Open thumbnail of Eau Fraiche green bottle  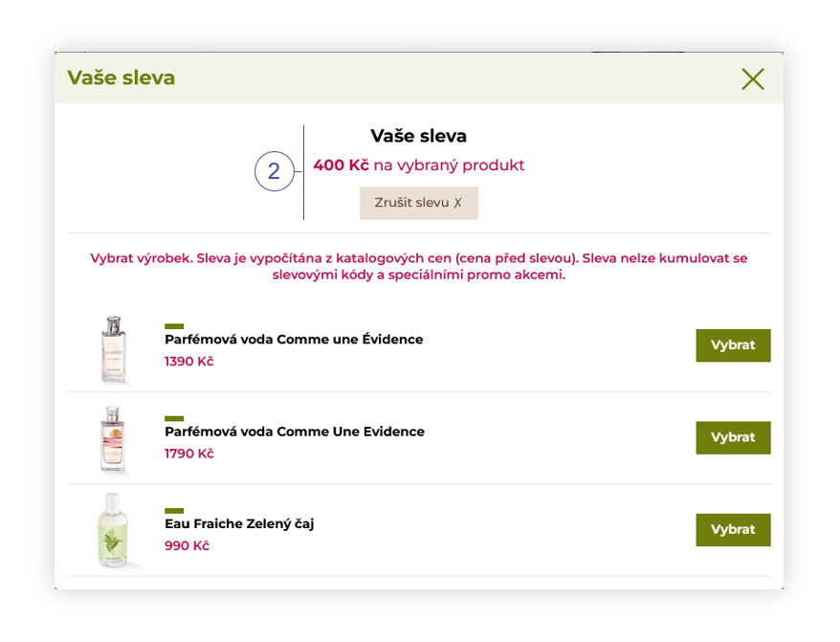point(113,530)
